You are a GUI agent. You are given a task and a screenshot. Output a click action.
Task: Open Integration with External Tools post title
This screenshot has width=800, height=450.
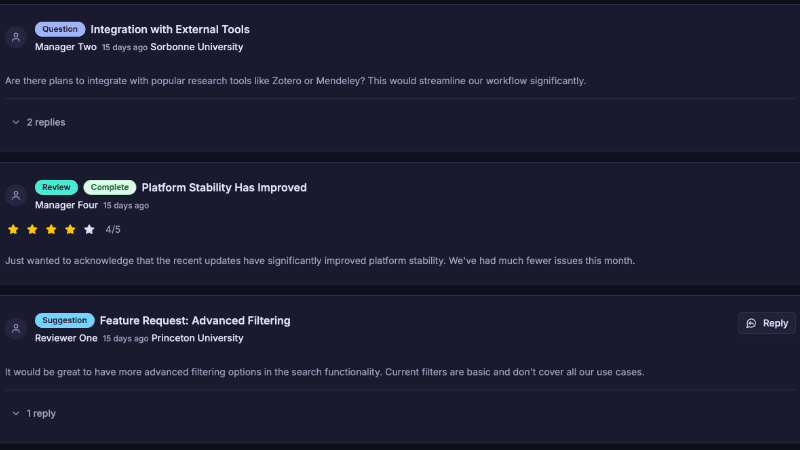pos(170,29)
